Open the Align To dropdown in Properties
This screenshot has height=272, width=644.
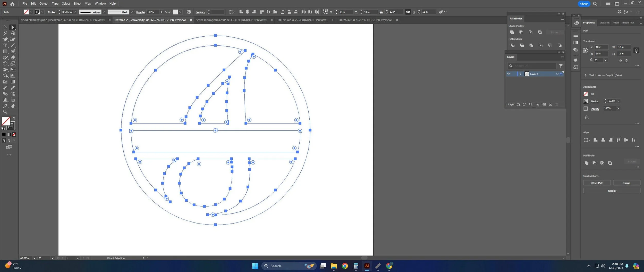(587, 140)
